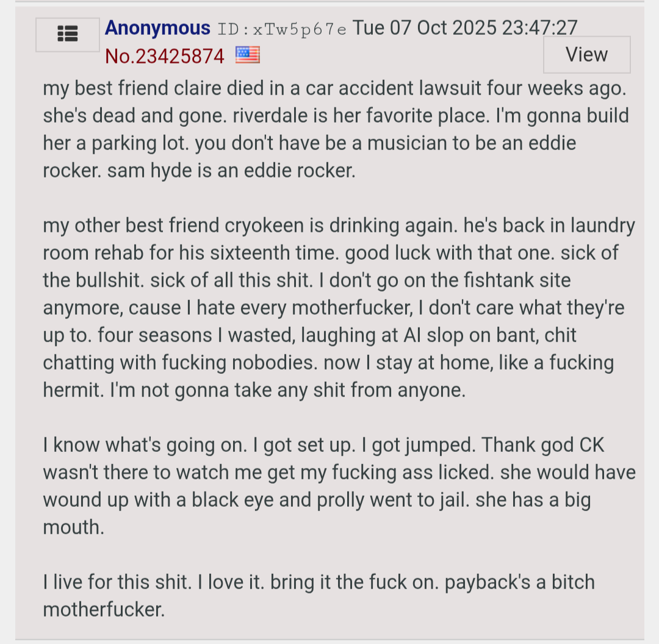Click post number 23425874
659x644 pixels.
tap(180, 56)
